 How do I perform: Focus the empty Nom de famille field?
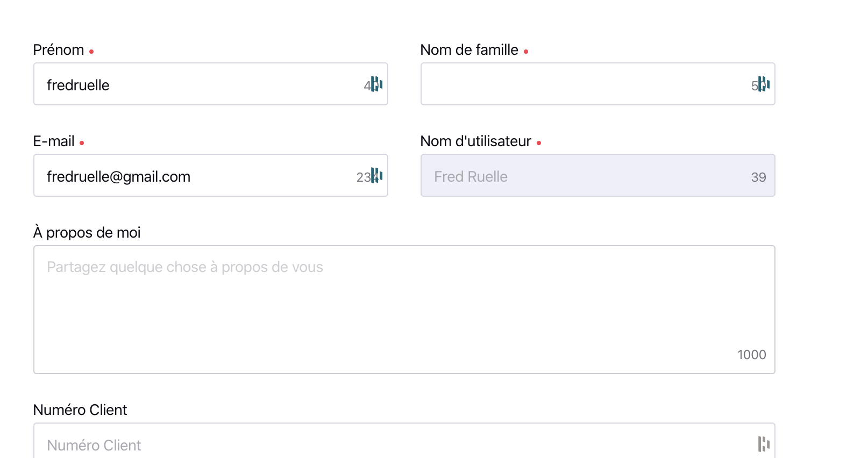[x=598, y=84]
